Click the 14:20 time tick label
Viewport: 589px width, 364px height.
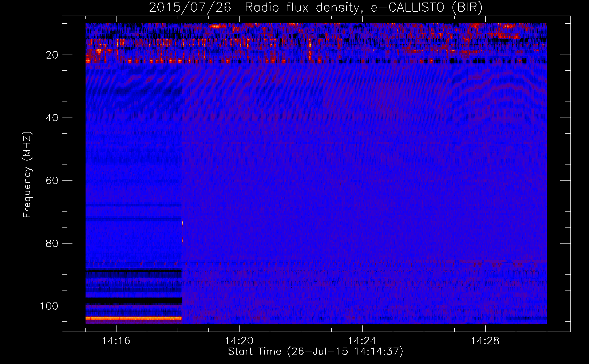click(x=239, y=341)
